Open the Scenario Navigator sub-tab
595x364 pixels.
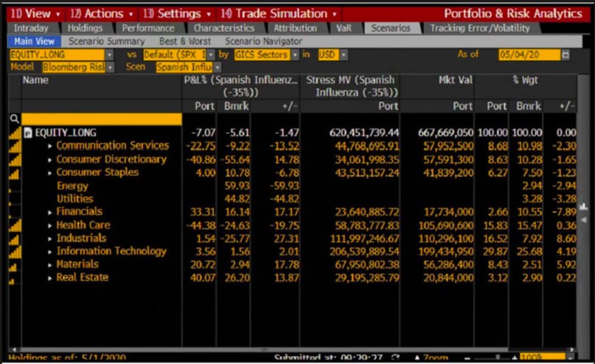coord(263,41)
